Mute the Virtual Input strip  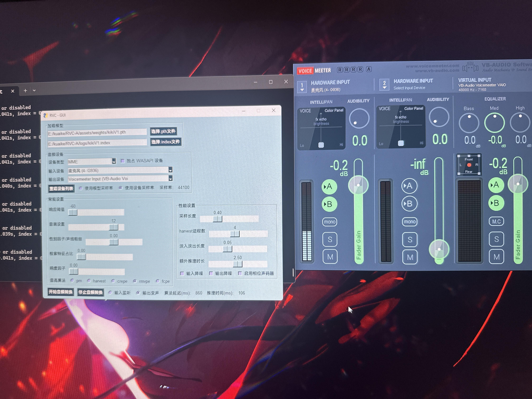click(x=496, y=257)
